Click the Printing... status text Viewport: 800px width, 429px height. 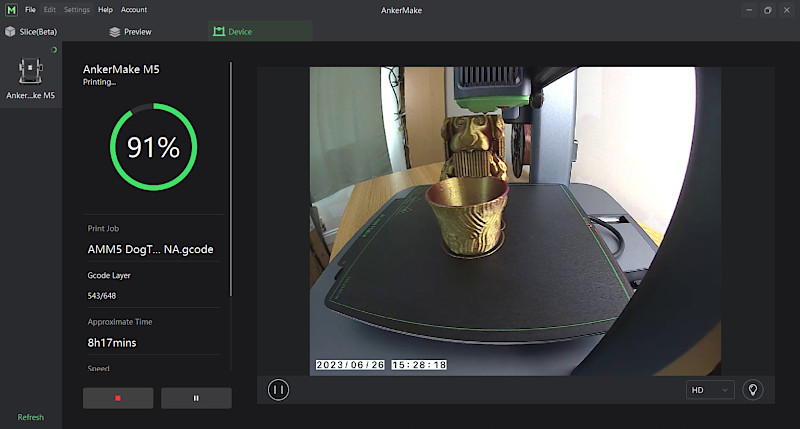[99, 82]
